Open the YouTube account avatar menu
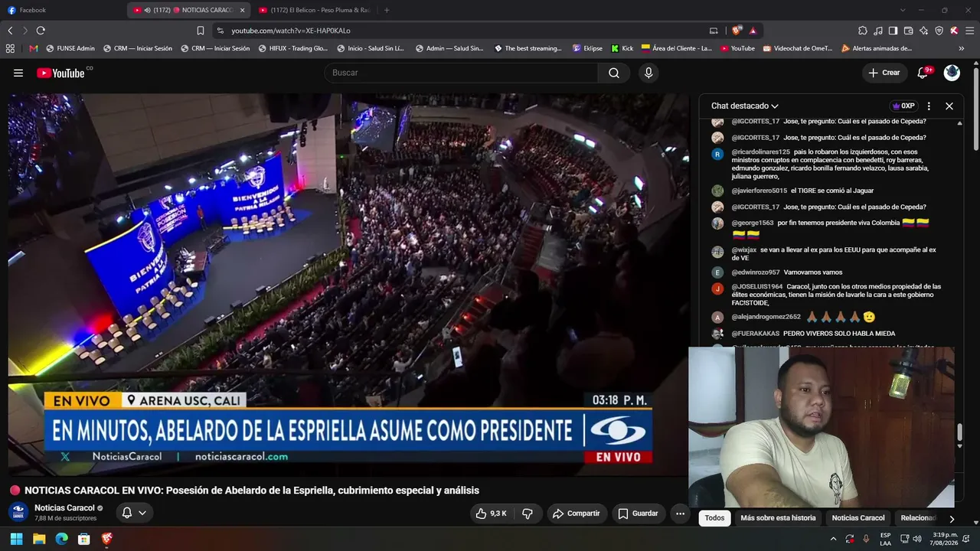This screenshot has height=551, width=980. tap(952, 73)
